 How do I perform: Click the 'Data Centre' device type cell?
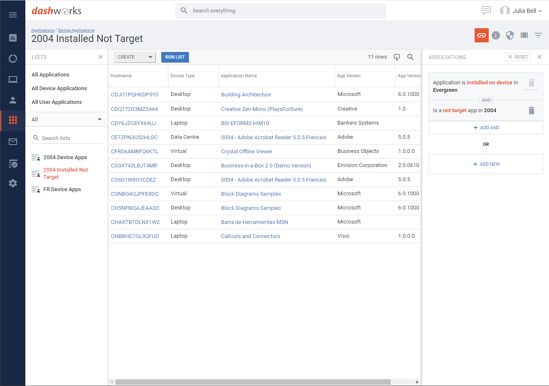(x=185, y=137)
